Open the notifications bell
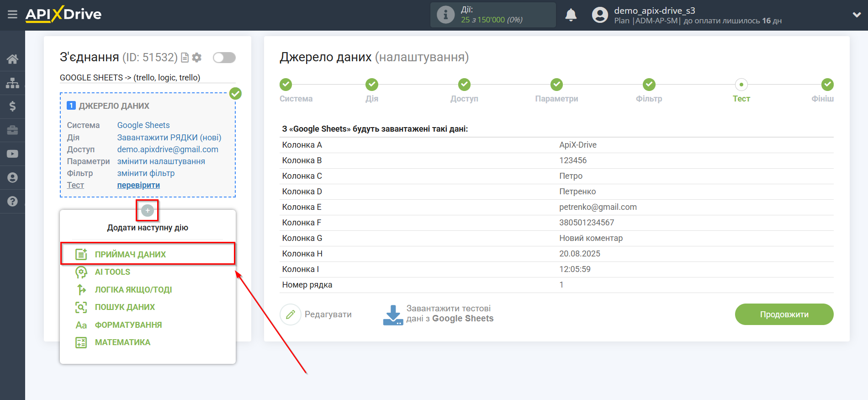868x400 pixels. coord(571,15)
